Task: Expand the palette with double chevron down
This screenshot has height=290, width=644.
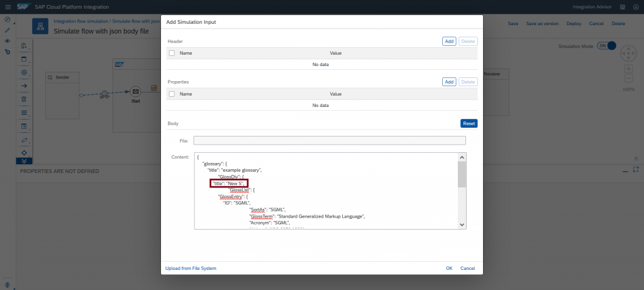Action: click(24, 161)
